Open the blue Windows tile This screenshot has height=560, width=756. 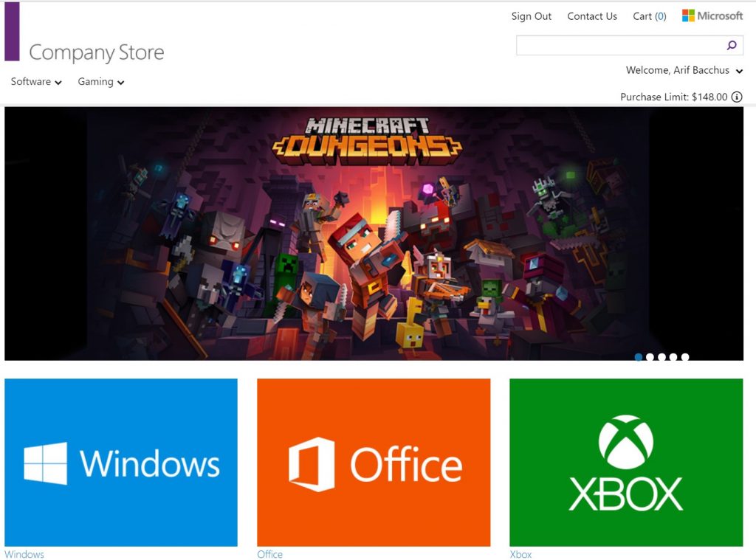pyautogui.click(x=121, y=463)
